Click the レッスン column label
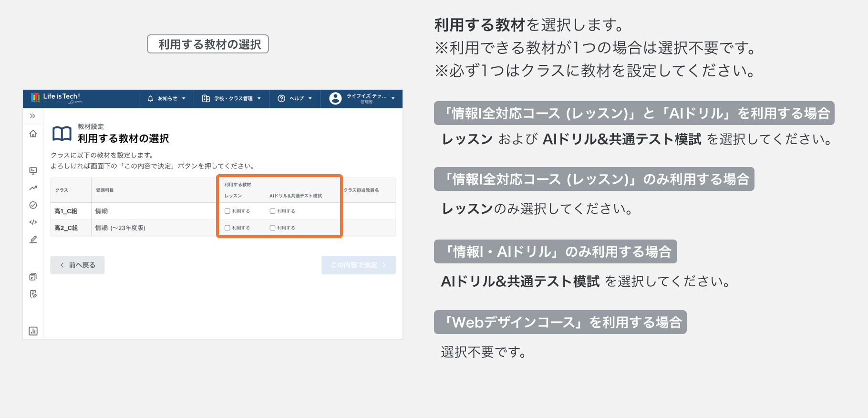 coord(233,196)
